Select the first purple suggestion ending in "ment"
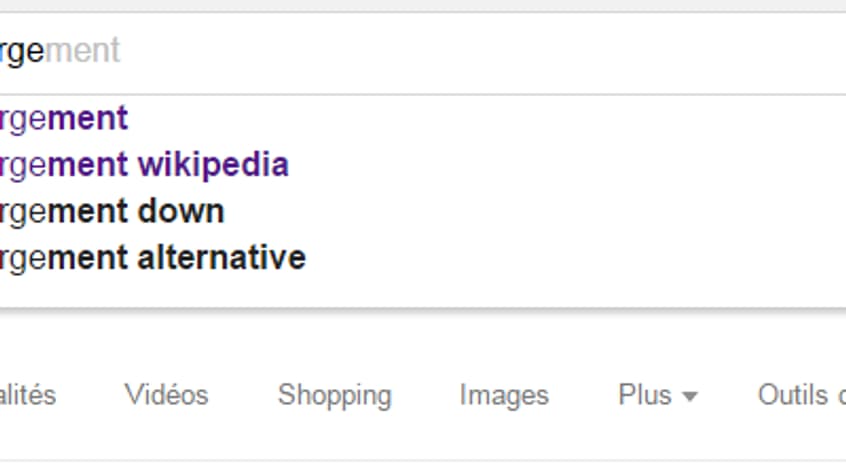The height and width of the screenshot is (476, 846). pyautogui.click(x=64, y=119)
